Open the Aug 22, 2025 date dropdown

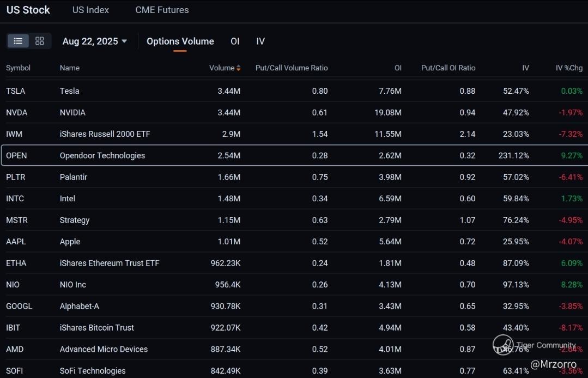94,41
